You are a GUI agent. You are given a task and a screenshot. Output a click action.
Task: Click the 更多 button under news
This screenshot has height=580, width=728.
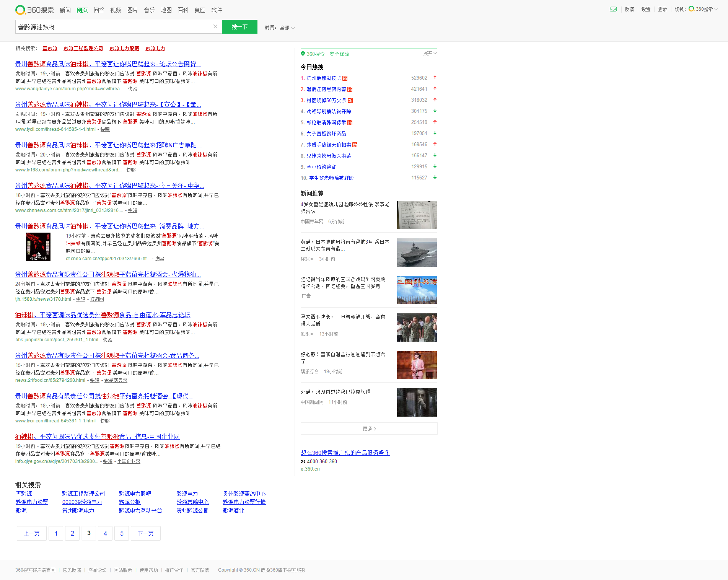(x=369, y=428)
